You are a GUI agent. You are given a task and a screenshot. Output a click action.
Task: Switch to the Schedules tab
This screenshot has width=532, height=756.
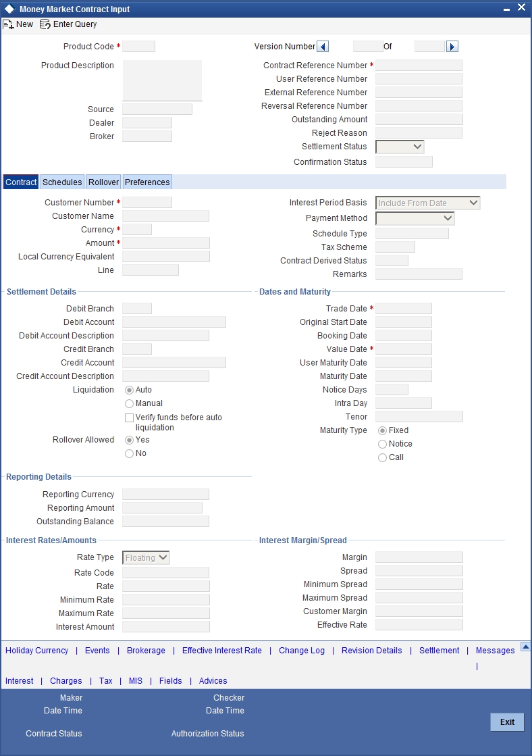pyautogui.click(x=62, y=182)
